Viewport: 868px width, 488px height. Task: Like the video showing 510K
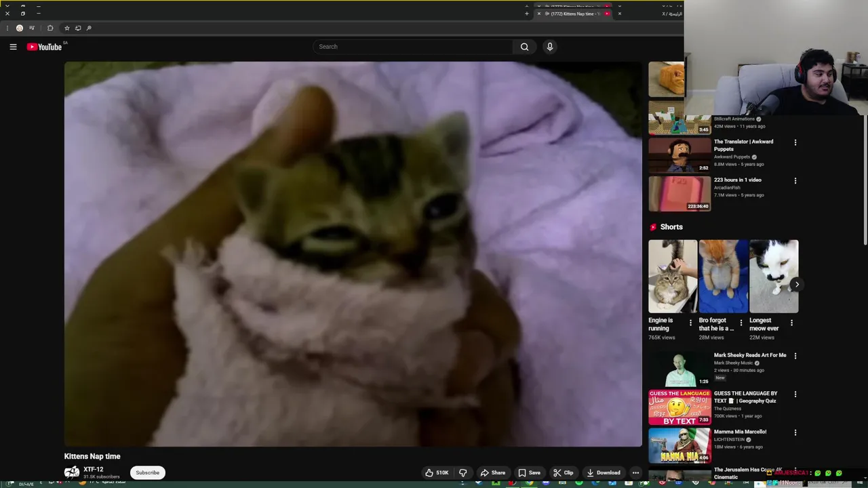coord(437,472)
